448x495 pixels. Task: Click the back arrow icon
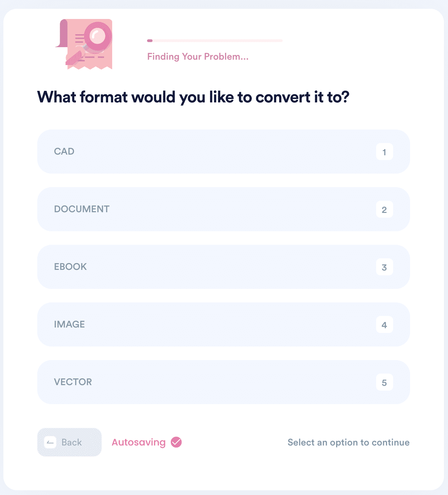point(50,442)
